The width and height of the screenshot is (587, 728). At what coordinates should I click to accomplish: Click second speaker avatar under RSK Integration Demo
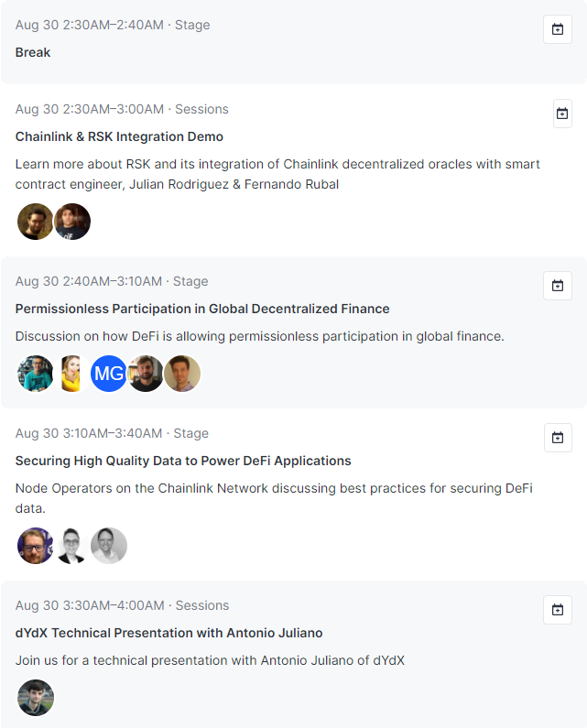72,222
